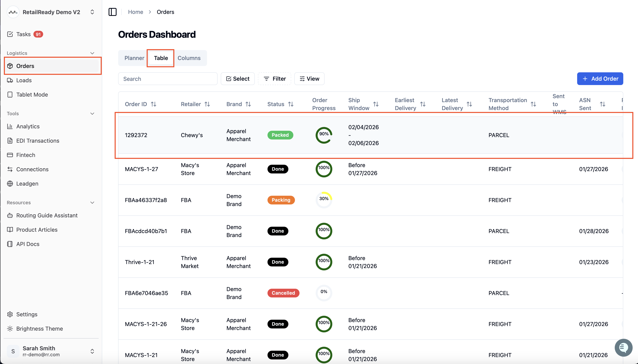The image size is (638, 364).
Task: Open the chat support bubble
Action: 623,348
